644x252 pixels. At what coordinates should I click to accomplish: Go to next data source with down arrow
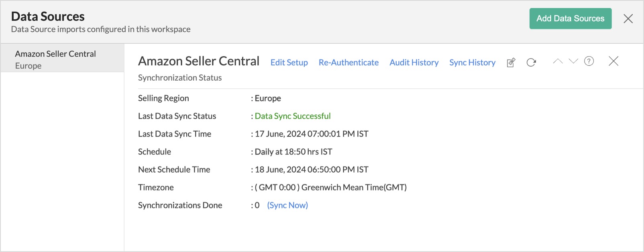click(573, 61)
